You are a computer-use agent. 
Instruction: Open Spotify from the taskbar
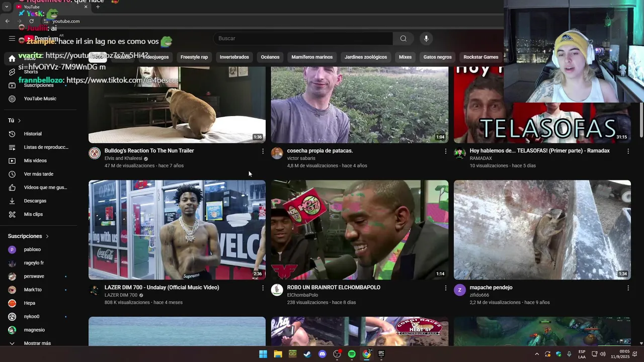point(352,354)
